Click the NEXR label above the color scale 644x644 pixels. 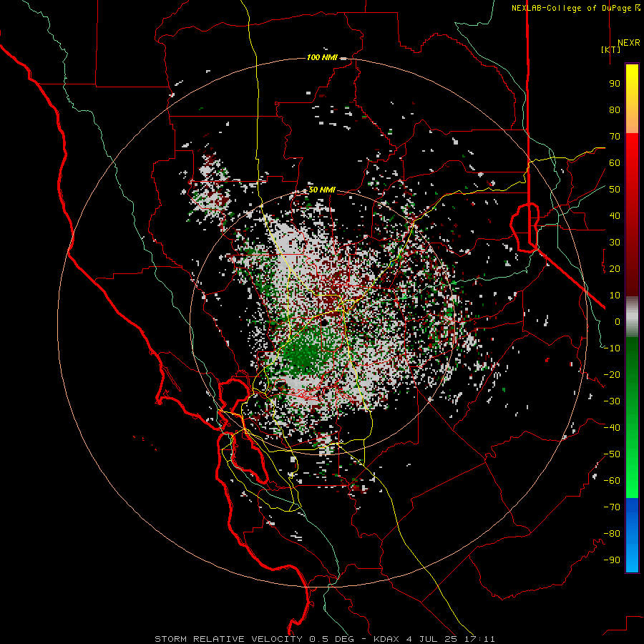[629, 43]
